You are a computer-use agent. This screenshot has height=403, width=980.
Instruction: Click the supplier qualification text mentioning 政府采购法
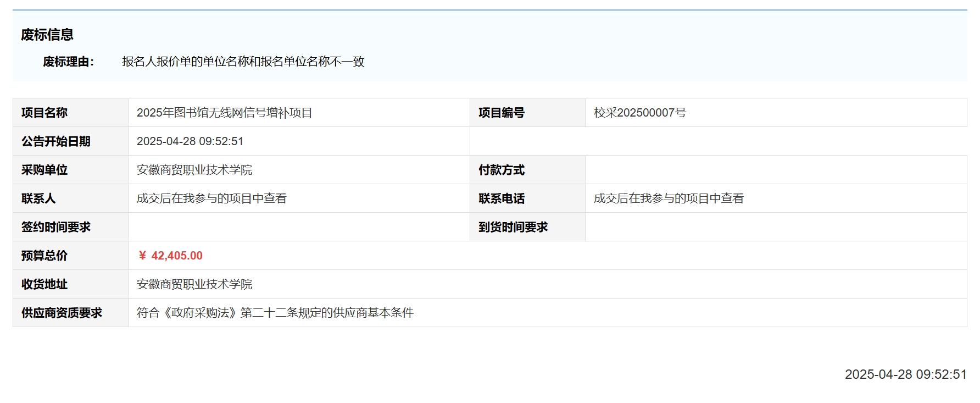[x=275, y=313]
